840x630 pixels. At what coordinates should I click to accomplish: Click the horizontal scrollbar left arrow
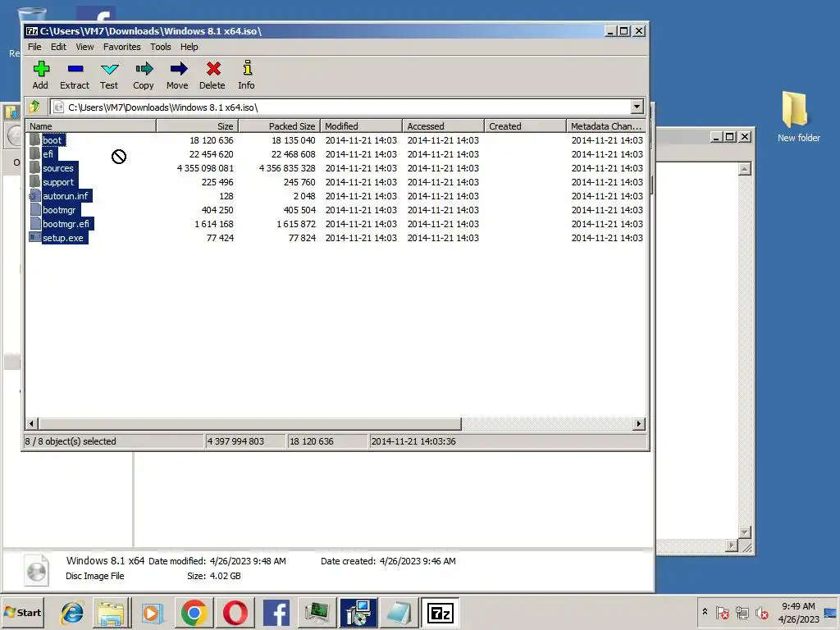point(32,424)
